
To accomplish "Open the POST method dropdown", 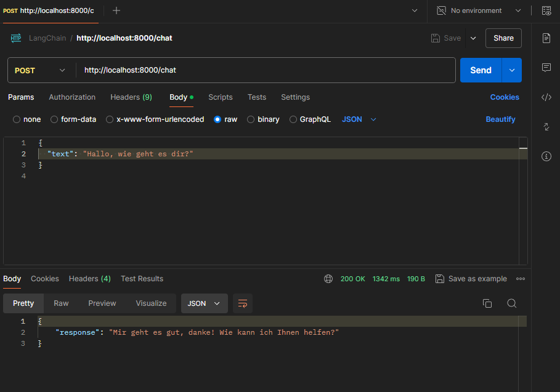I will coord(41,70).
